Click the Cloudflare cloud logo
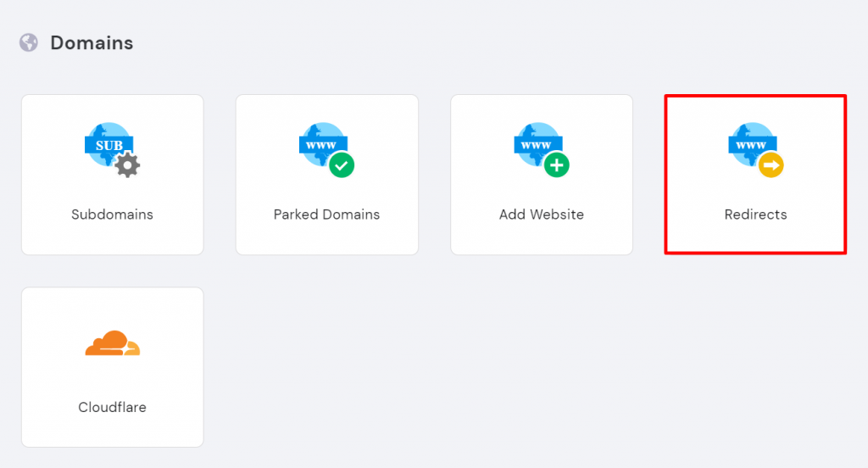The height and width of the screenshot is (468, 868). pos(113,343)
